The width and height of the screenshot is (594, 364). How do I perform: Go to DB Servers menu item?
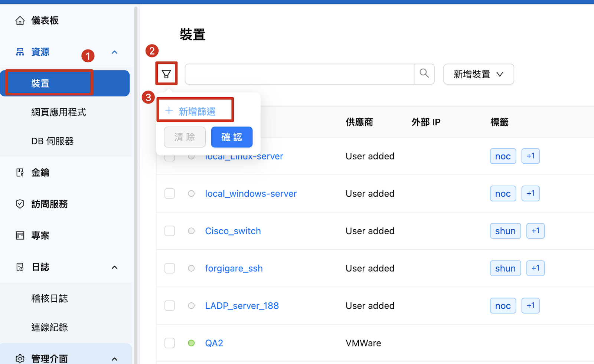coord(52,141)
